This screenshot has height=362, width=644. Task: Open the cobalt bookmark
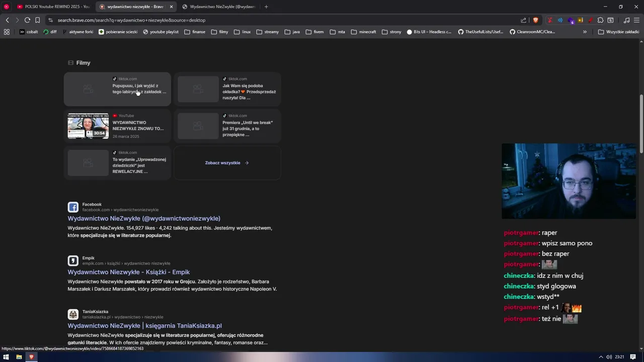coord(29,32)
